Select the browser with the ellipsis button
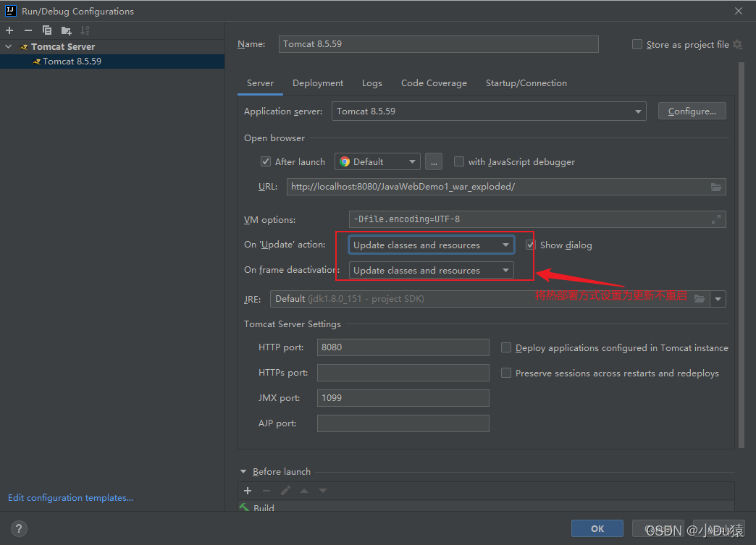The height and width of the screenshot is (545, 756). click(x=434, y=162)
